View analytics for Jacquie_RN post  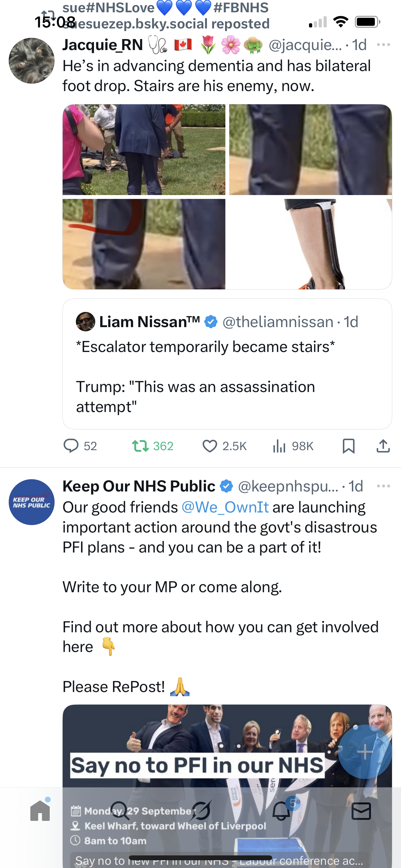pos(279,446)
